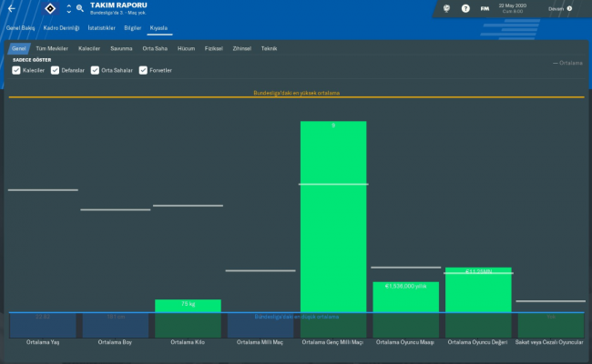Viewport: 592px width, 364px height.
Task: Open the magnifier search icon
Action: pyautogui.click(x=80, y=8)
